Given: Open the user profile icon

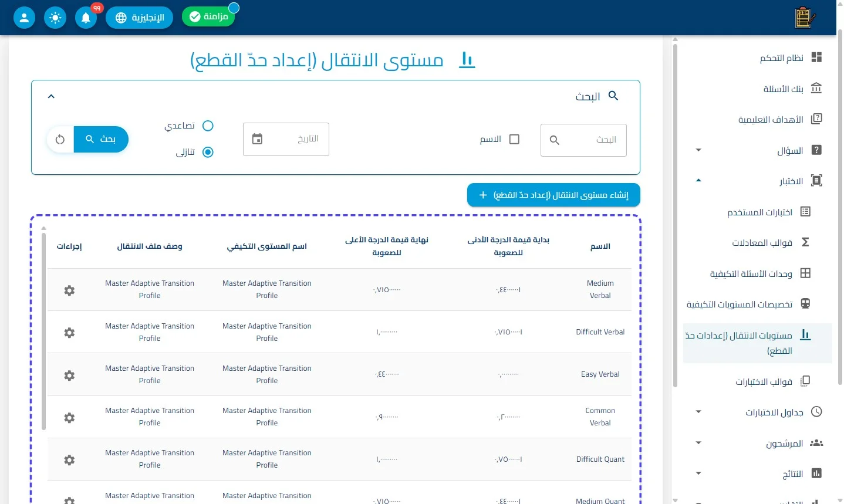Looking at the screenshot, I should pyautogui.click(x=24, y=18).
